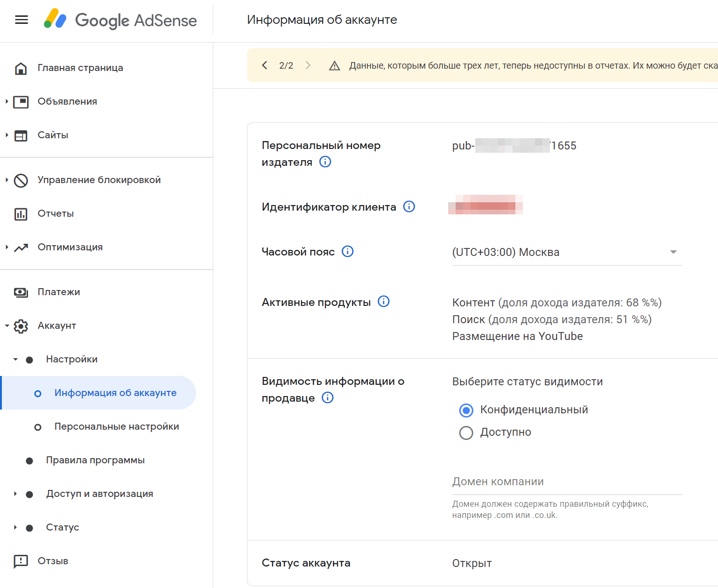Viewport: 718px width, 588px height.
Task: Click the Сайты sites icon
Action: coord(21,135)
